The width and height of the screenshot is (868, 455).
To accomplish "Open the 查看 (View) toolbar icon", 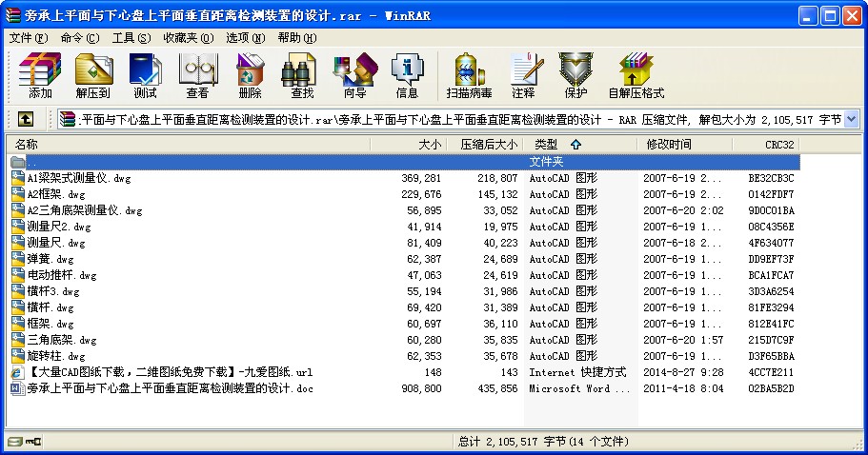I will (197, 76).
